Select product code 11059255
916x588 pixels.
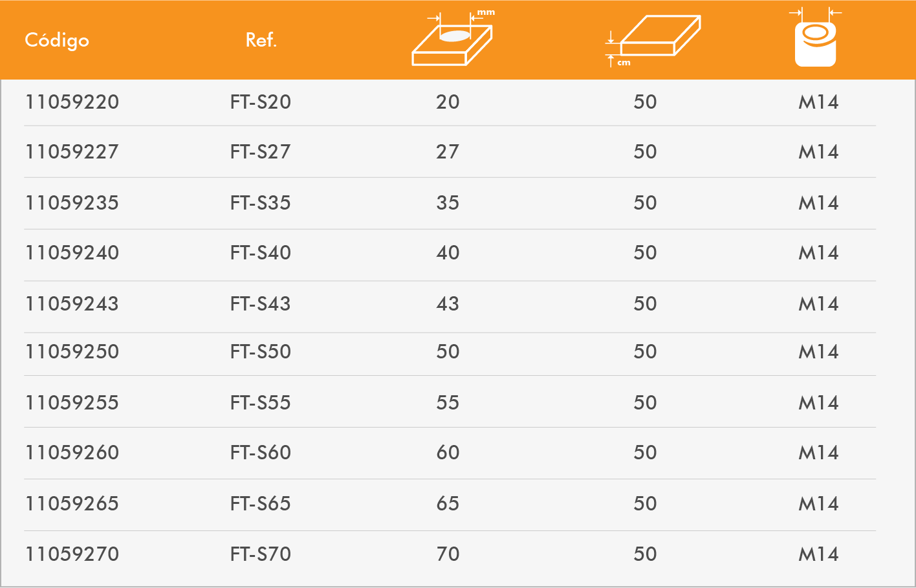(x=72, y=402)
